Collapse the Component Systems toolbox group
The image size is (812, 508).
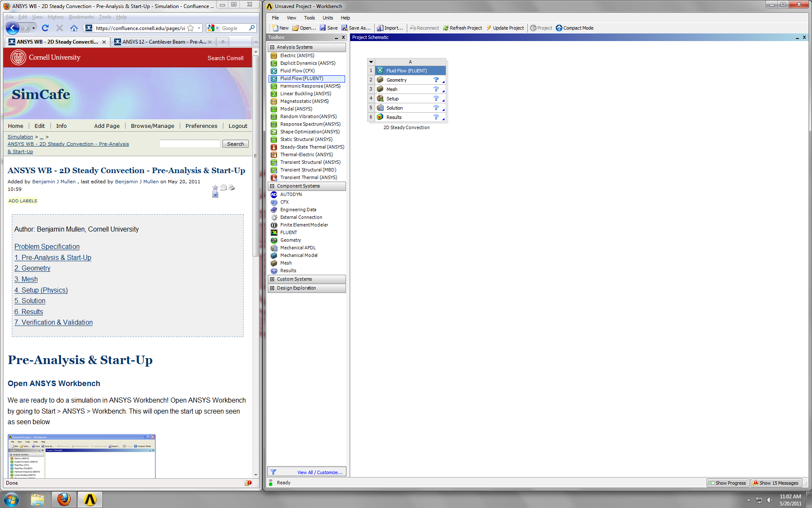click(x=272, y=186)
